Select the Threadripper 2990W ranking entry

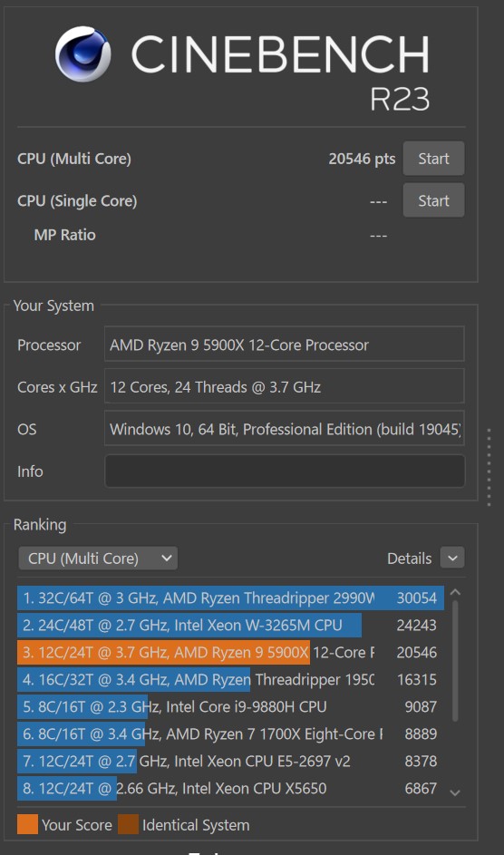(x=230, y=598)
